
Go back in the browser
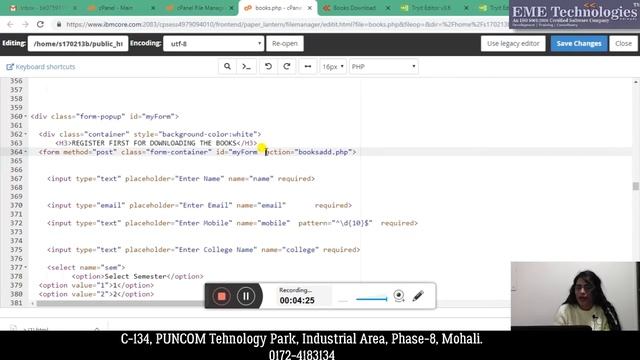click(x=10, y=24)
